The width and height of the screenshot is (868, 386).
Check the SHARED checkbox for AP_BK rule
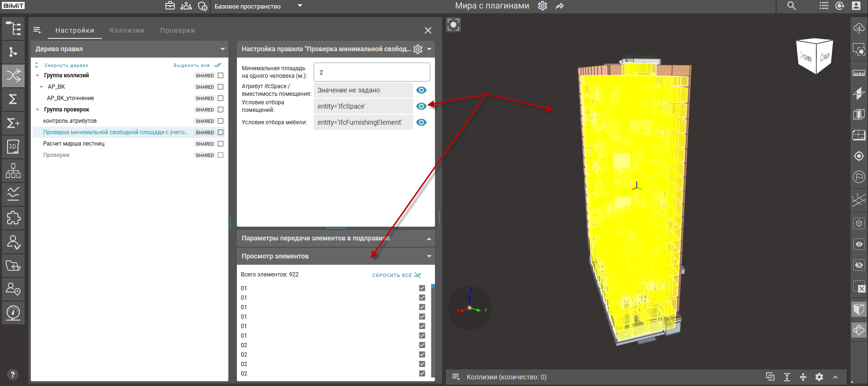220,87
